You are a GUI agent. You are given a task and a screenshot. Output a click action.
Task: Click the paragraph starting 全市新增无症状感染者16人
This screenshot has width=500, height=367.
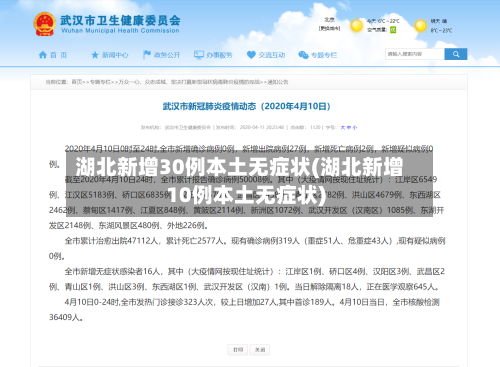pyautogui.click(x=247, y=279)
